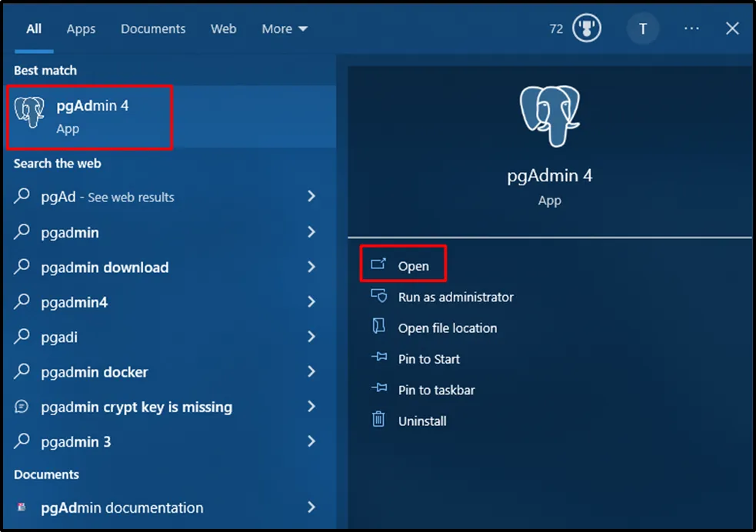Switch to the Apps tab
The width and height of the screenshot is (756, 532).
[x=81, y=29]
